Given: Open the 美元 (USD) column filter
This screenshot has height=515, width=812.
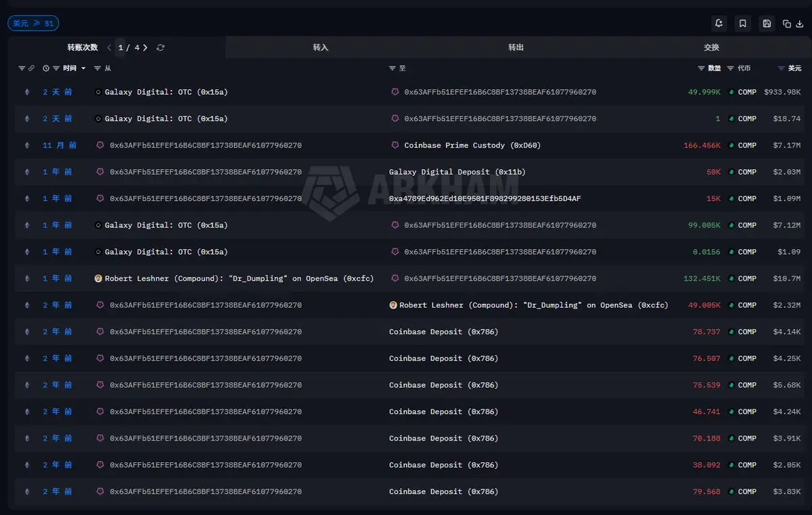Looking at the screenshot, I should (782, 68).
